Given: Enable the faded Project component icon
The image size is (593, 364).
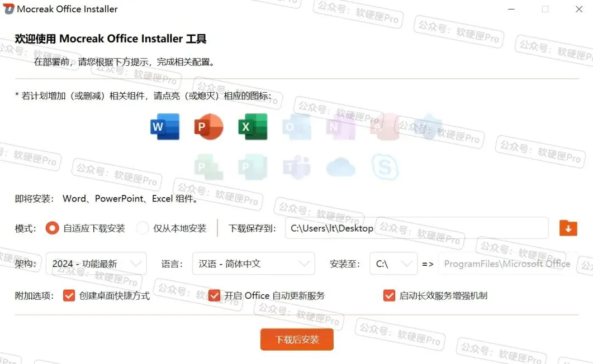Looking at the screenshot, I should (x=209, y=166).
